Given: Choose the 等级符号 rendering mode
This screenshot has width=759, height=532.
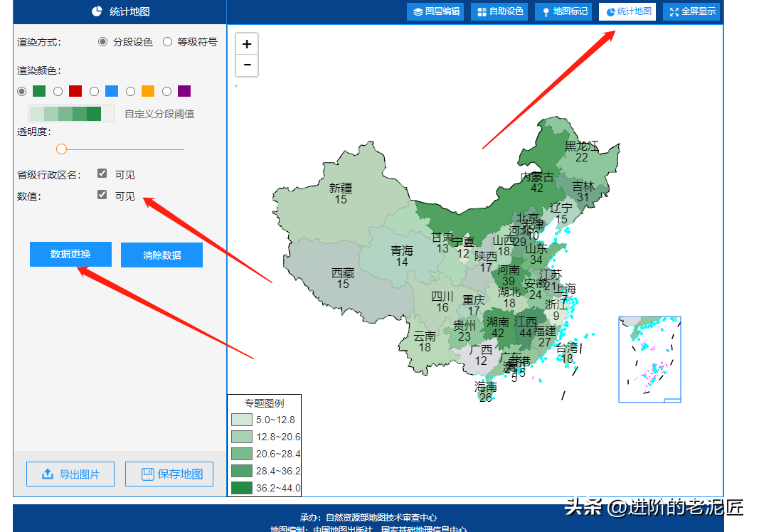Looking at the screenshot, I should [x=168, y=42].
